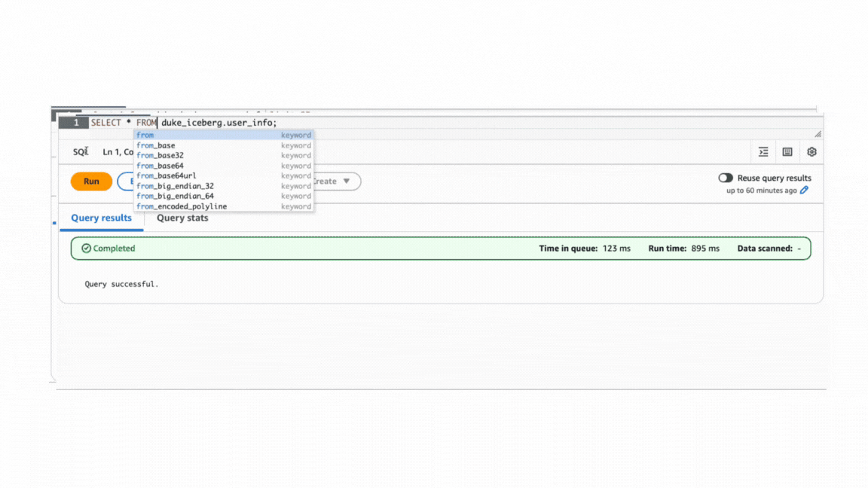Click the Completed status check icon
This screenshot has width=868, height=488.
pos(87,249)
